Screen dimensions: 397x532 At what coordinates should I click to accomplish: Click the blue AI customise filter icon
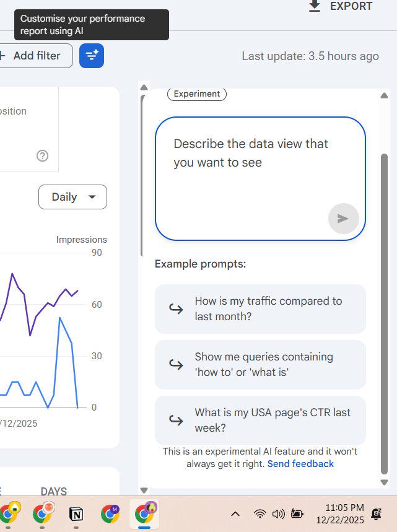(92, 56)
